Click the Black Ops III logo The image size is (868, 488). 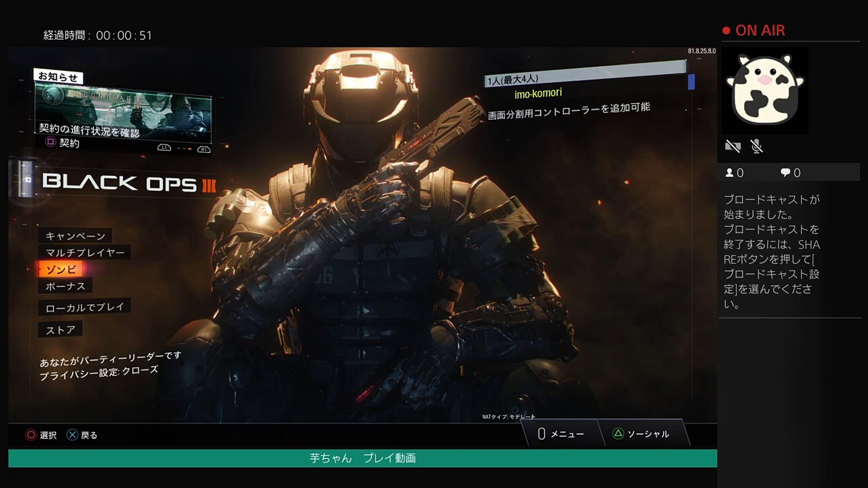tap(129, 183)
